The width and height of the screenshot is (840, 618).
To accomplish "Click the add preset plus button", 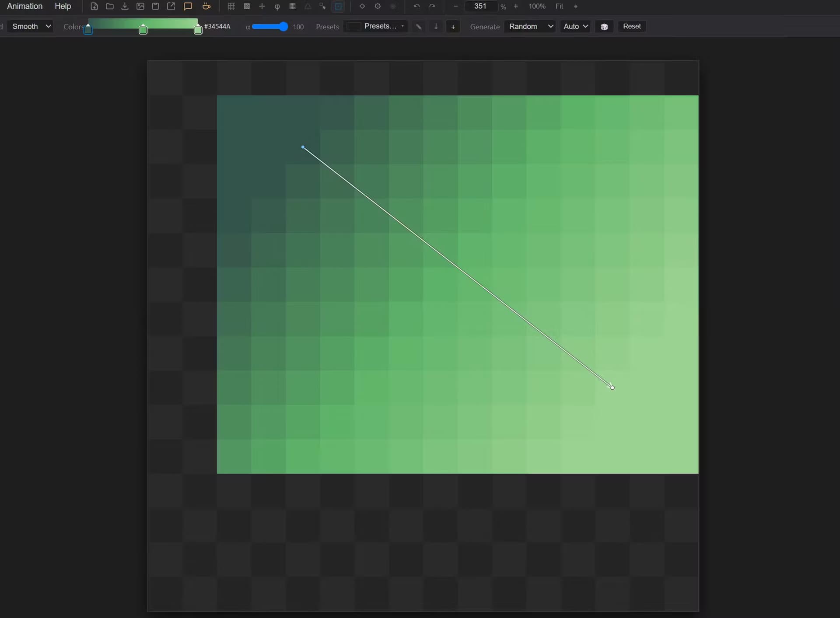I will [x=453, y=27].
